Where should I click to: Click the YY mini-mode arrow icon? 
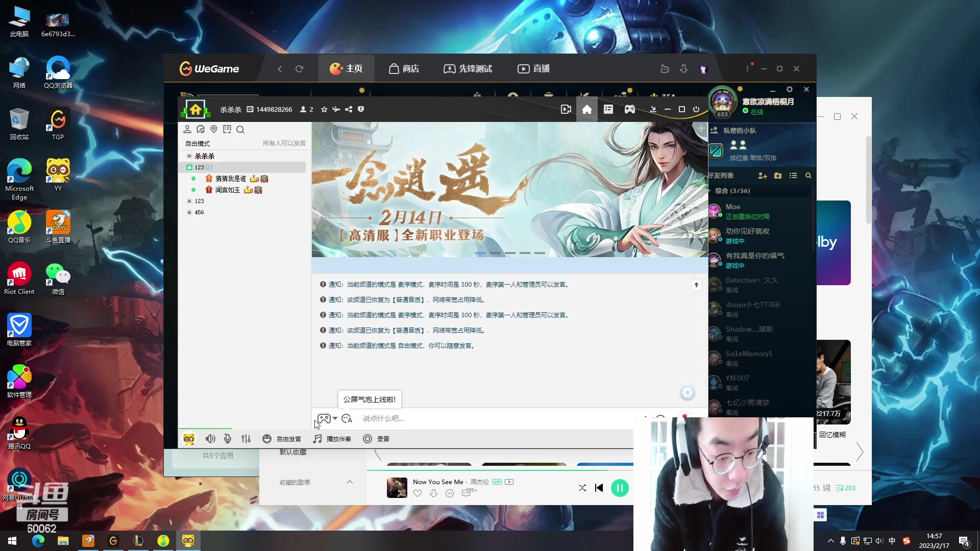(x=653, y=110)
